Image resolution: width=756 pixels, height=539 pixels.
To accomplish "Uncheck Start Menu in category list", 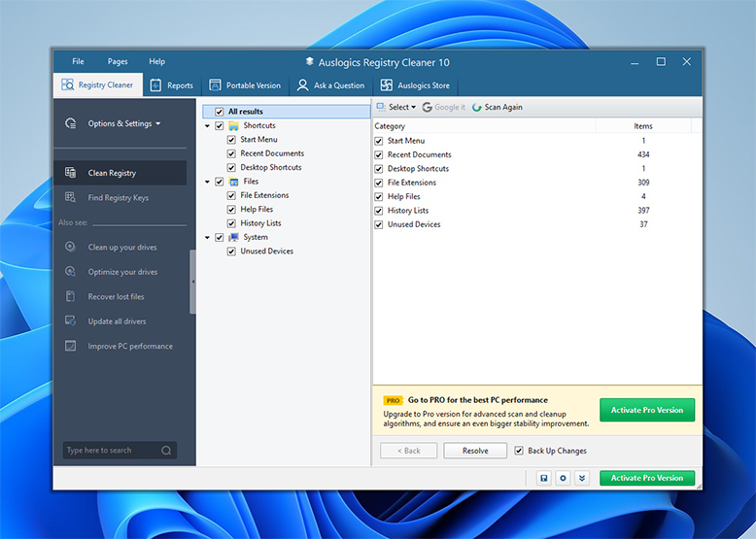I will tap(379, 141).
